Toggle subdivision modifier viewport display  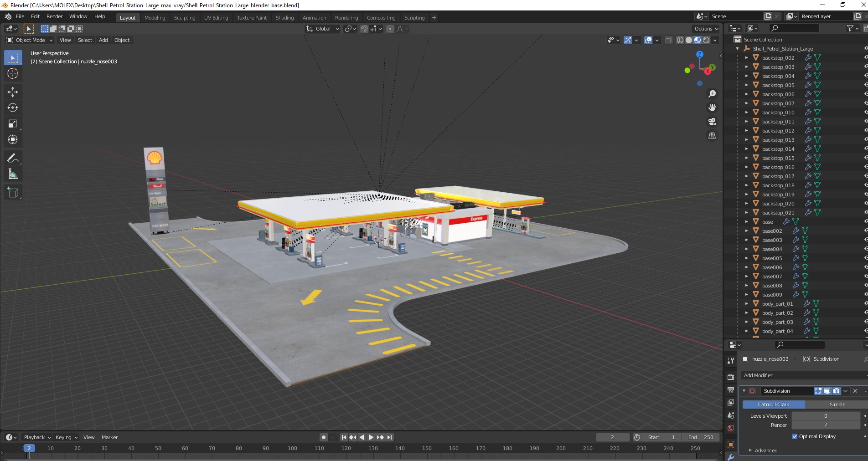click(827, 391)
